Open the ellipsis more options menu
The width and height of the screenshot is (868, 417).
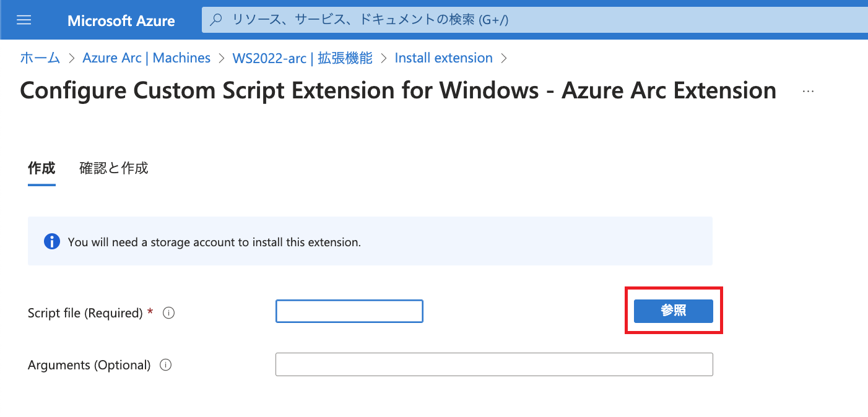808,91
